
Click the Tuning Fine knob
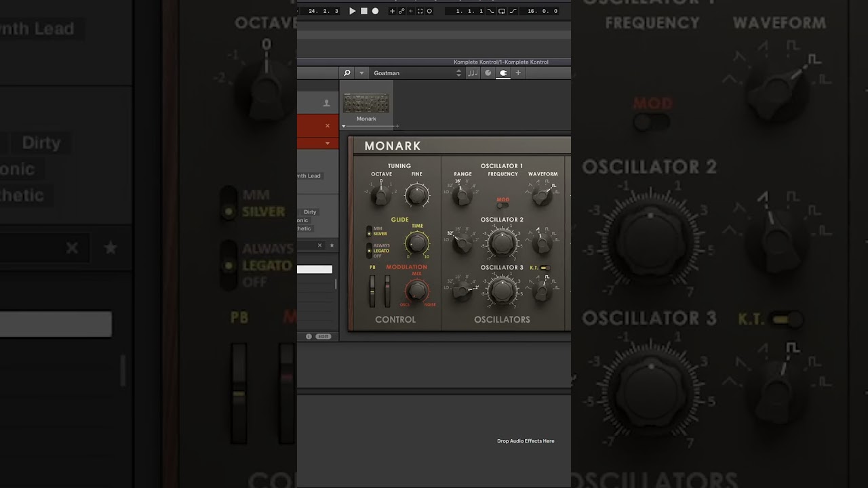[x=417, y=196]
